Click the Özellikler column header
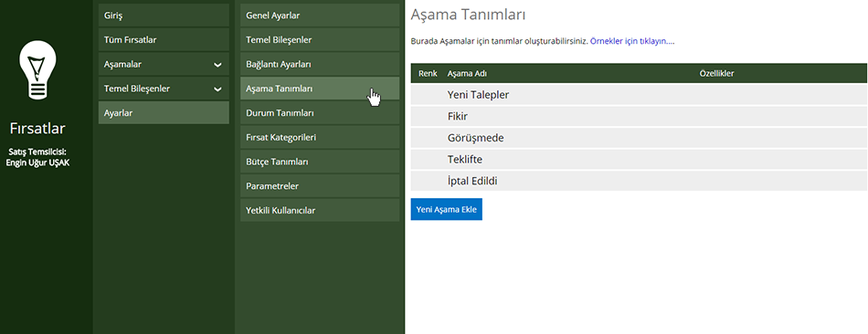The width and height of the screenshot is (868, 334). click(x=717, y=74)
